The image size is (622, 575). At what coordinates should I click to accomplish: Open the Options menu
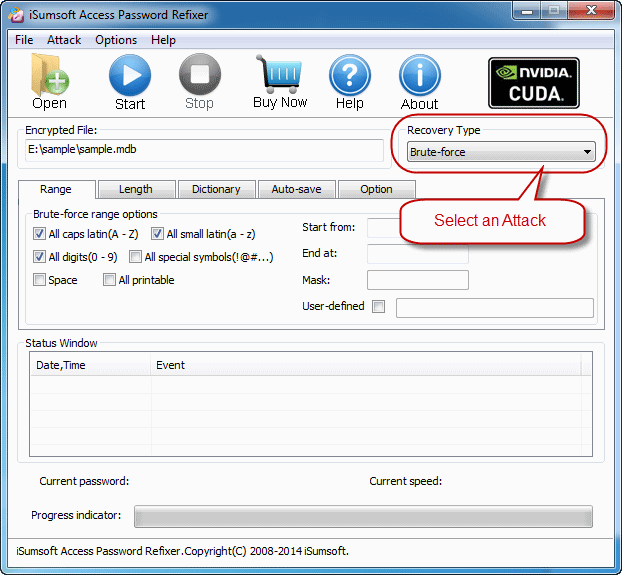pos(116,40)
